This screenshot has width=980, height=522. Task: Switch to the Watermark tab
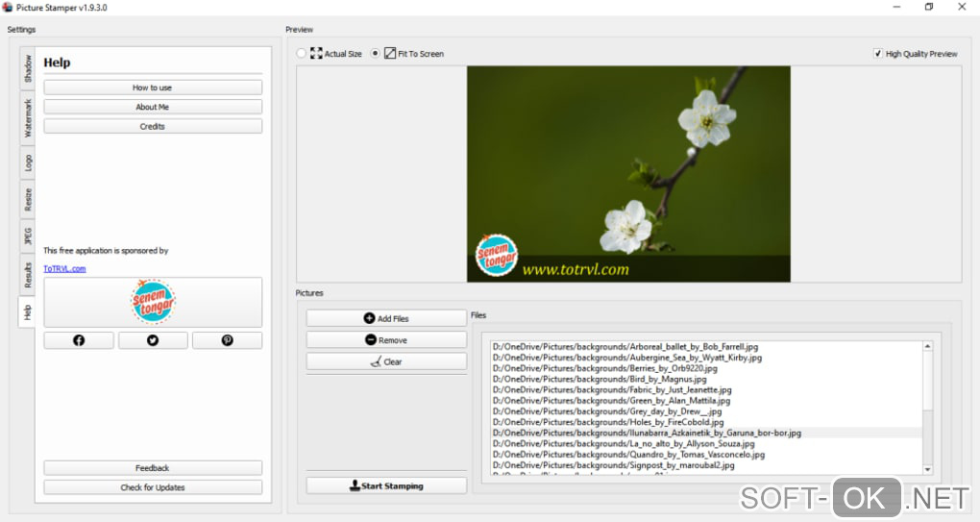[x=28, y=118]
